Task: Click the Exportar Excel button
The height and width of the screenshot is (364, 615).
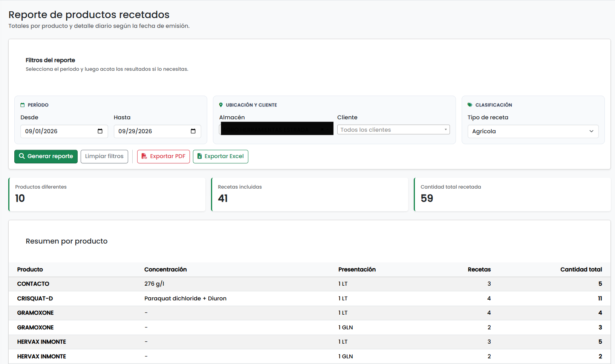Action: [220, 157]
